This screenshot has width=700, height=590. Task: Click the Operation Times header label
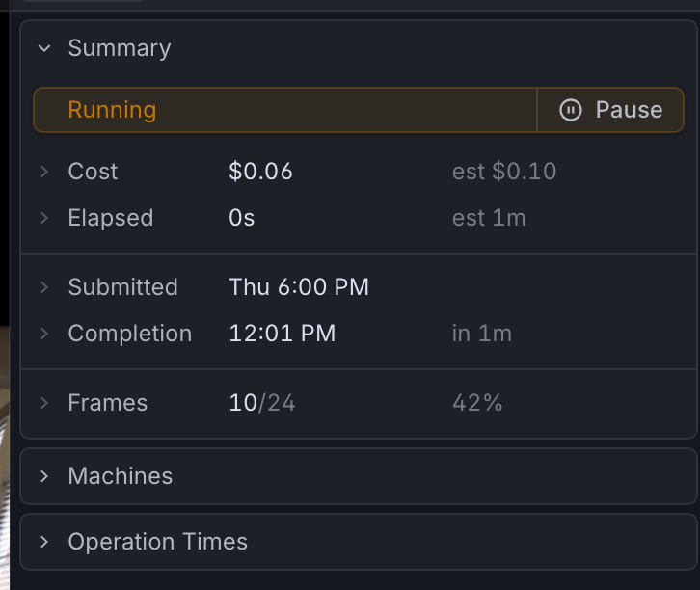pyautogui.click(x=157, y=542)
